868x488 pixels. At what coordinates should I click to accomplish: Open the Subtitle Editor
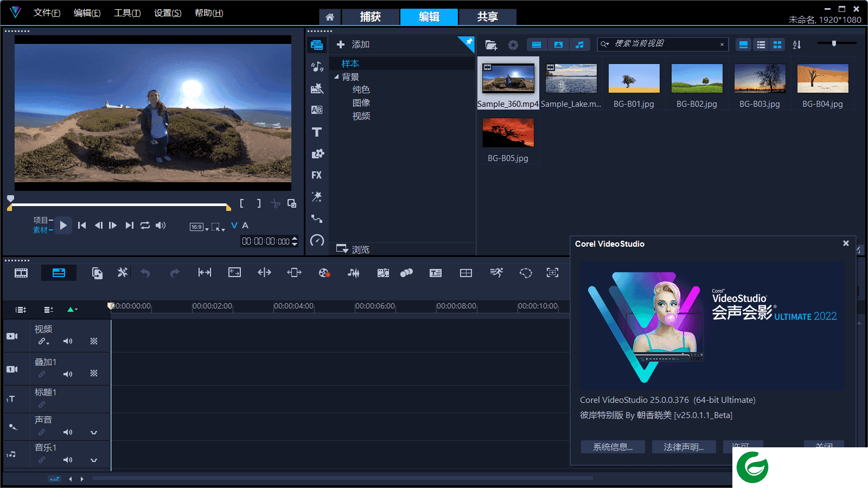pos(436,273)
